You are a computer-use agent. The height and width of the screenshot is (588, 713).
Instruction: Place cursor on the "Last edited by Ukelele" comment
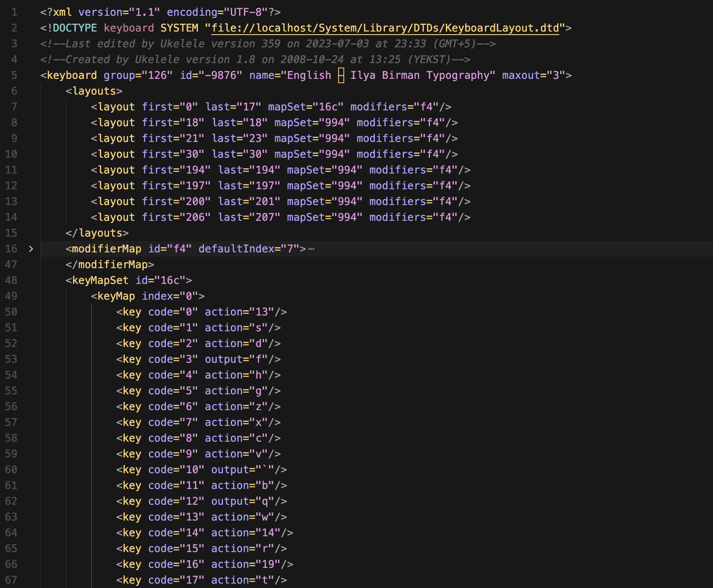[x=268, y=44]
